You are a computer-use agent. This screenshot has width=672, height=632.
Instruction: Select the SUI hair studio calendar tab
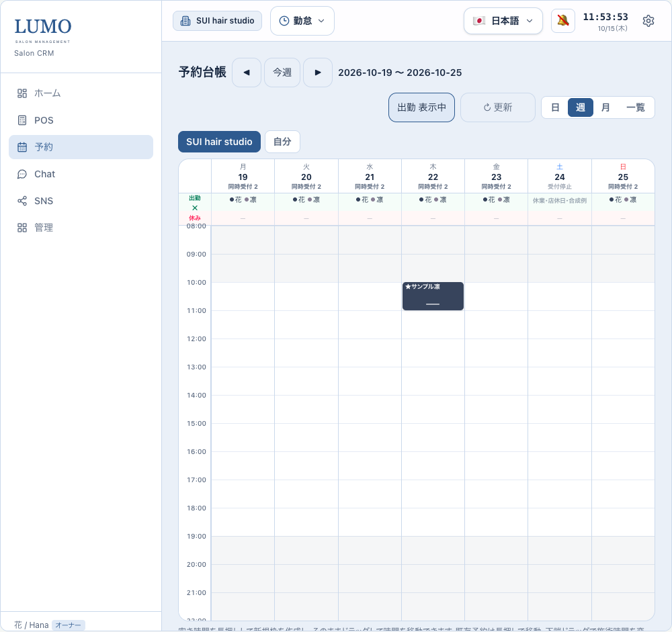pos(220,142)
